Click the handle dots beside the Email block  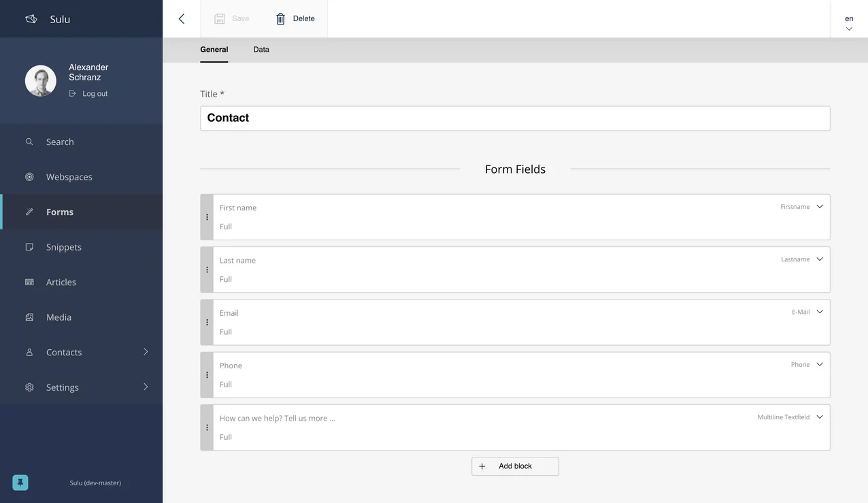[x=207, y=322]
